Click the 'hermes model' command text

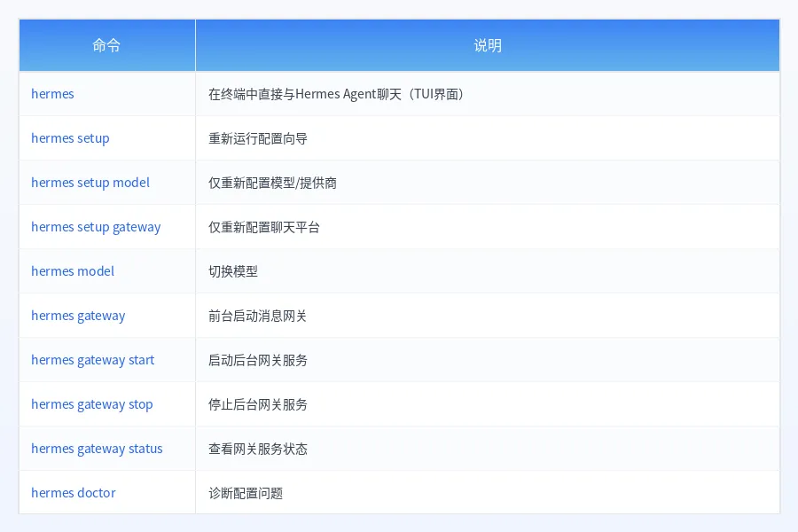coord(73,271)
